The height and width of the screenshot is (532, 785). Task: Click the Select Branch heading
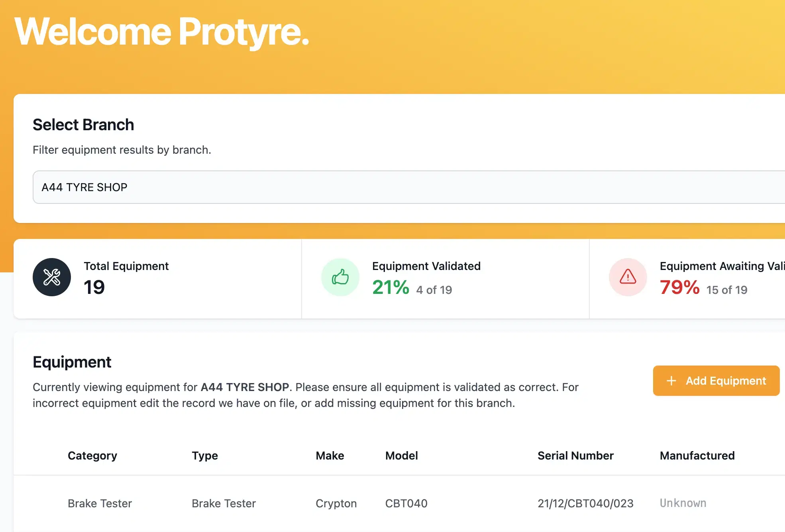(83, 125)
